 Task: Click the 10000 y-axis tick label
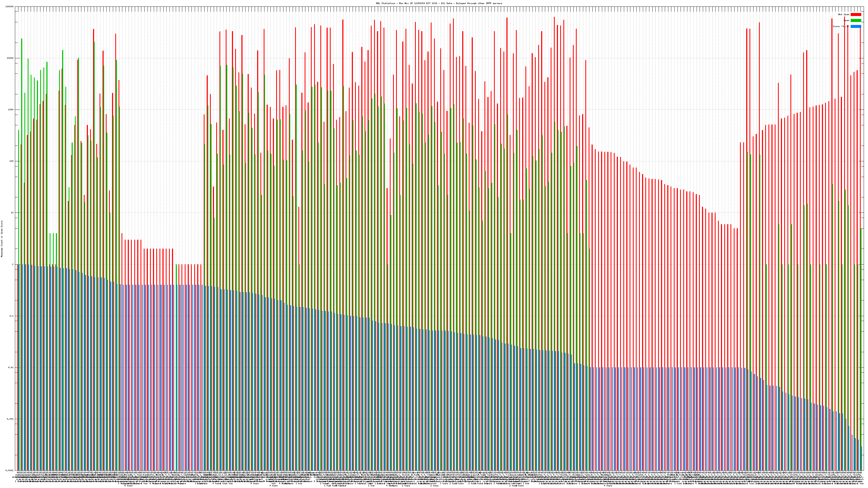(10, 58)
